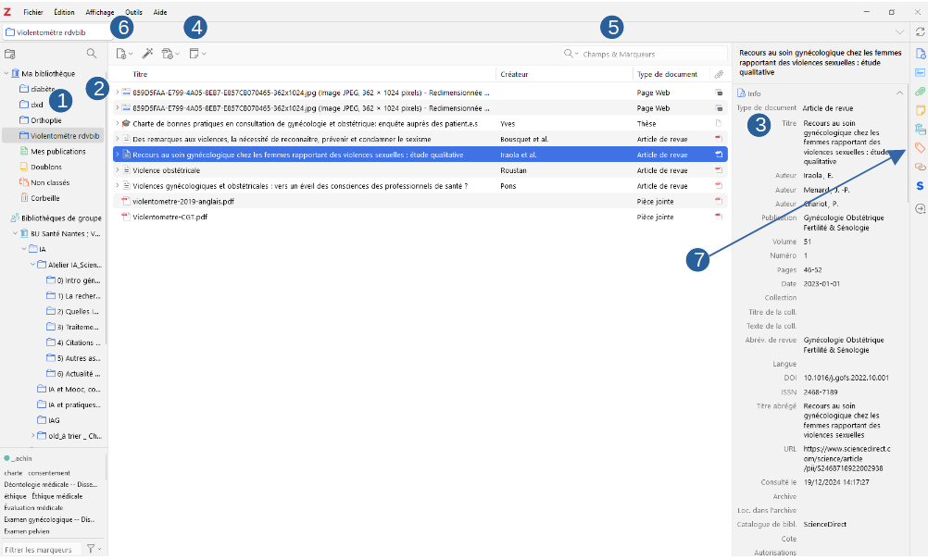Expand the Violence obstétricale item row

tap(117, 170)
